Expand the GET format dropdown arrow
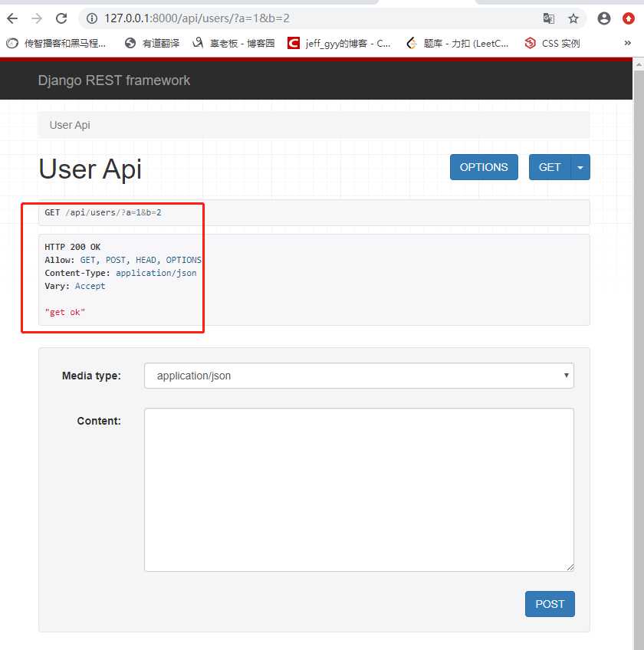 (x=580, y=167)
